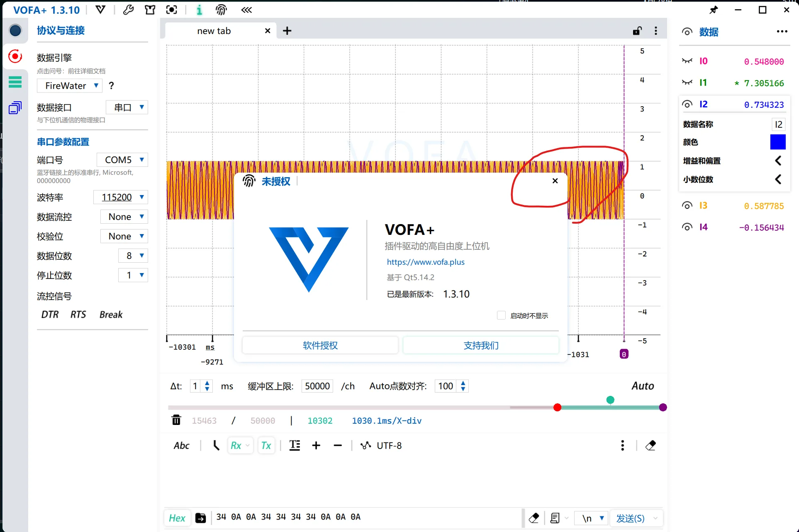The width and height of the screenshot is (799, 532).
Task: Click the fingerprint license icon in title bar
Action: [221, 10]
